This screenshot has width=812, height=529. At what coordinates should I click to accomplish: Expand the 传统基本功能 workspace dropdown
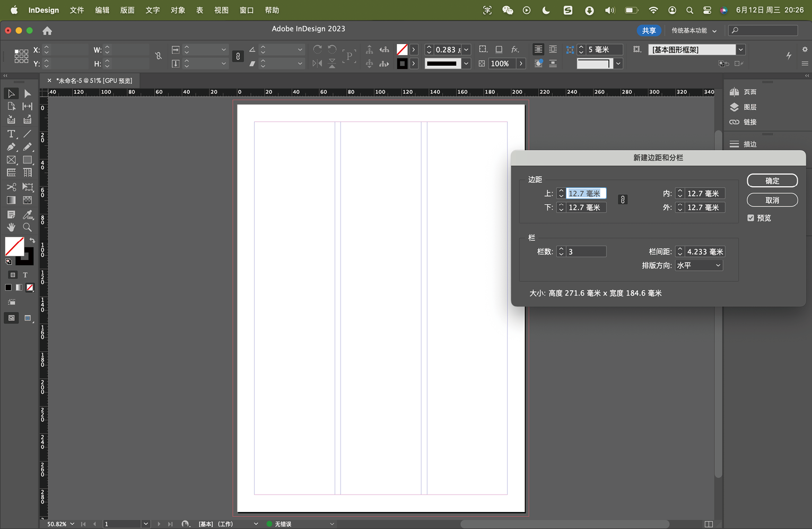(x=694, y=31)
